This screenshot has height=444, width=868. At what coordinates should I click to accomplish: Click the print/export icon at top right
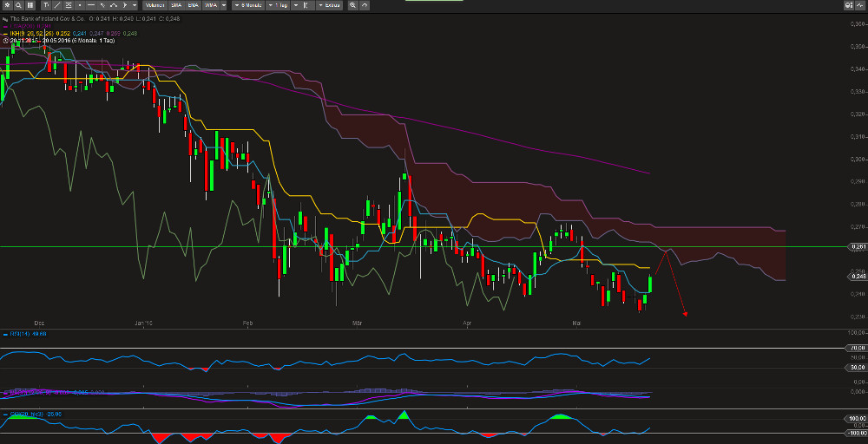point(849,5)
